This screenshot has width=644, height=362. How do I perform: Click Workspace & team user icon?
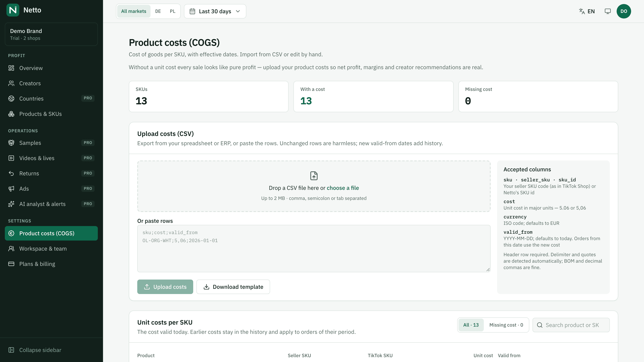tap(11, 249)
